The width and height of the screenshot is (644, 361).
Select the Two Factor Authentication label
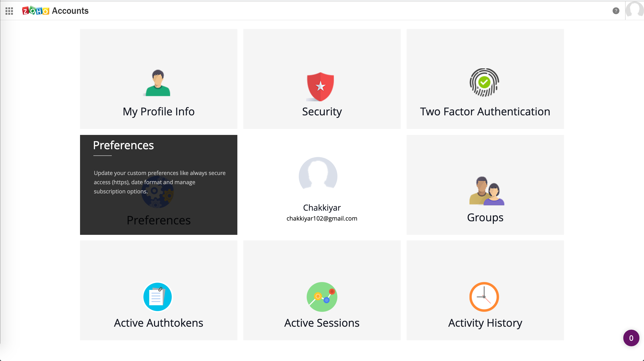(x=485, y=112)
